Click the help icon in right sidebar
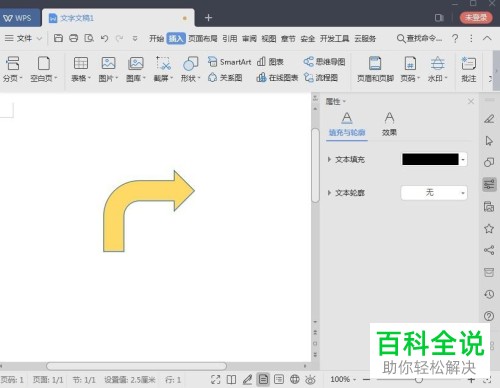Screen dimensions: 500x388 click(489, 316)
